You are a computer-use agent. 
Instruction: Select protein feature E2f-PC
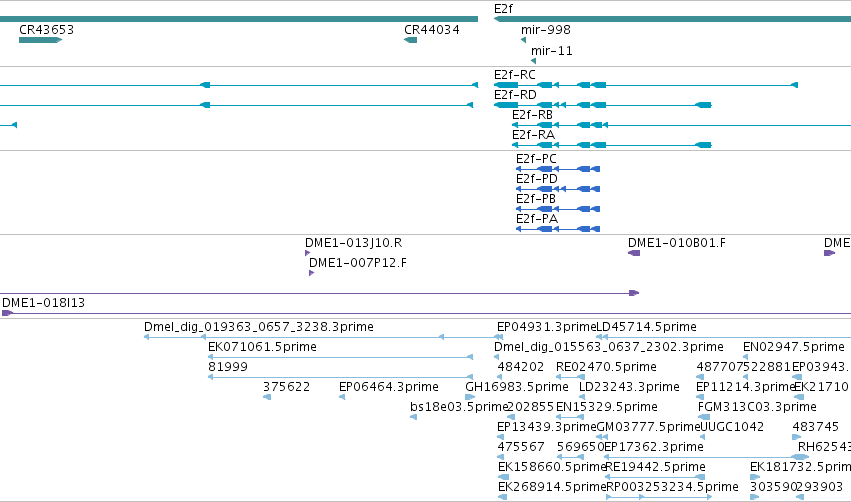pos(558,169)
